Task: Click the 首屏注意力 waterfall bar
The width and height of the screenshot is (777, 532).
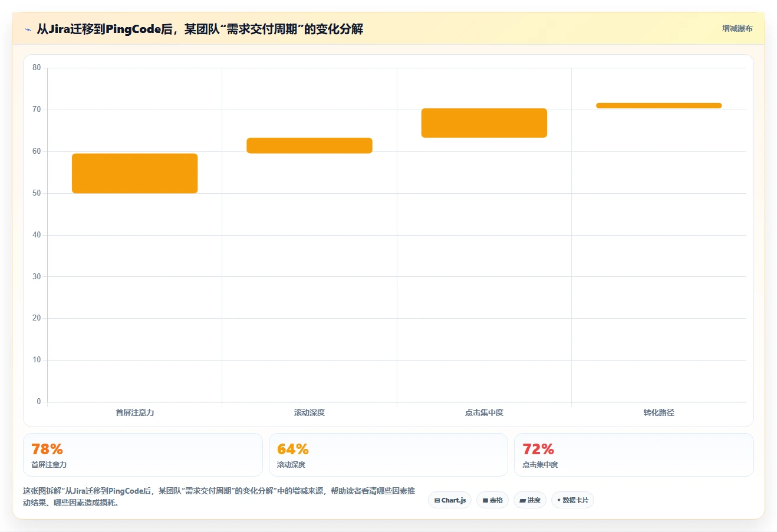Action: 135,173
